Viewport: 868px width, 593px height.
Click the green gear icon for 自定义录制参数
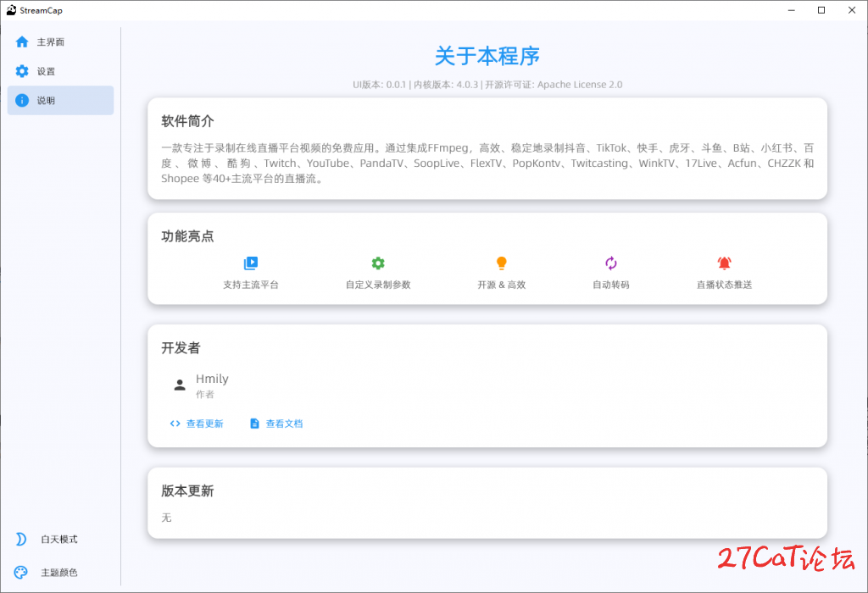click(378, 263)
